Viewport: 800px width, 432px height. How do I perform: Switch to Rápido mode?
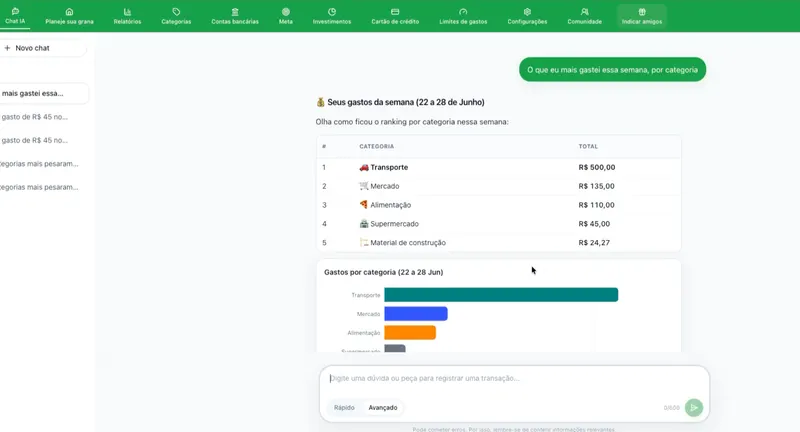click(x=344, y=408)
